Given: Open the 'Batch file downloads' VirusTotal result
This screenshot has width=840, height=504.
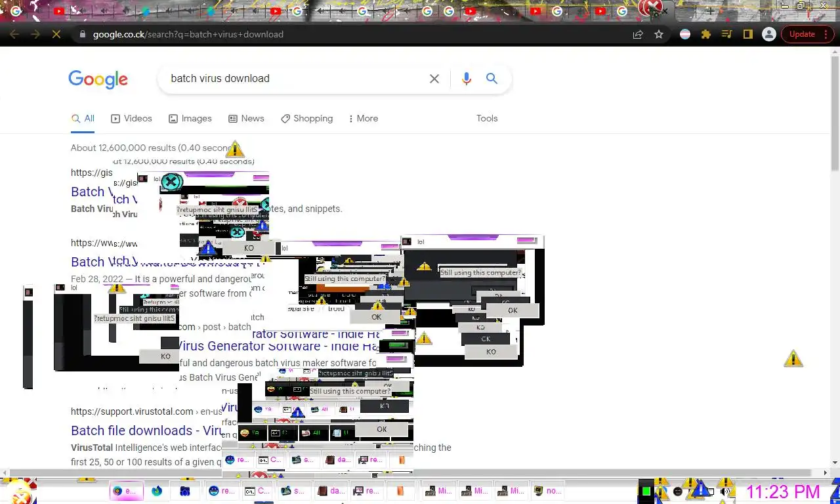Looking at the screenshot, I should (x=146, y=430).
